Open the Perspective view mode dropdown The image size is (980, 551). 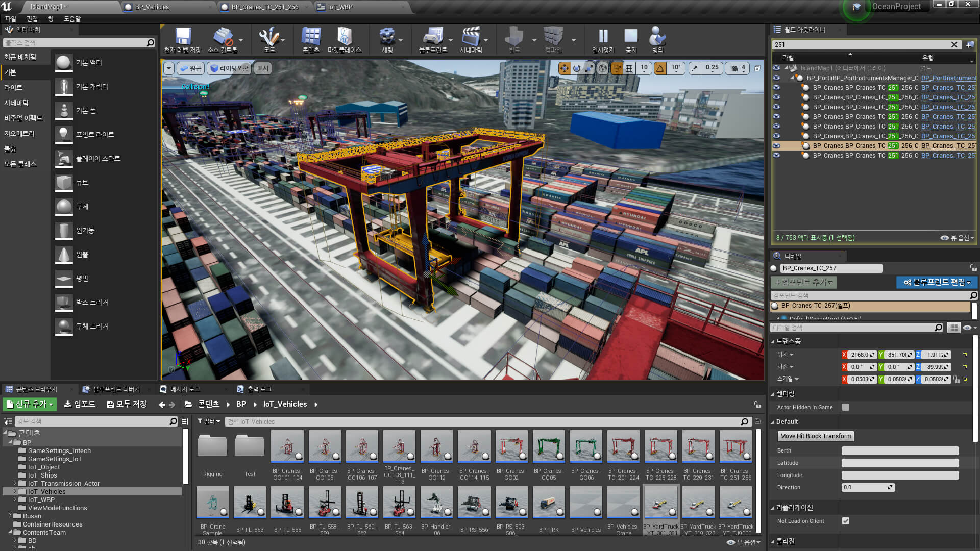190,68
